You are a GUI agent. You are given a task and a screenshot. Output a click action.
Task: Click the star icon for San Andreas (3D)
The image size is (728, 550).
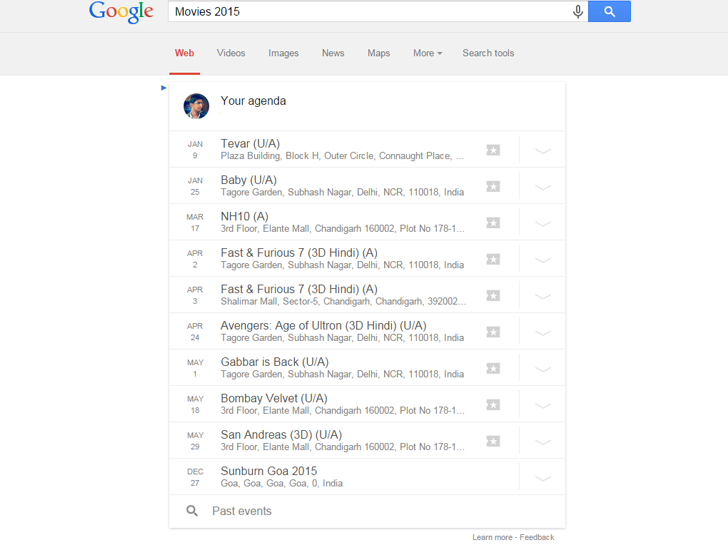[x=493, y=441]
